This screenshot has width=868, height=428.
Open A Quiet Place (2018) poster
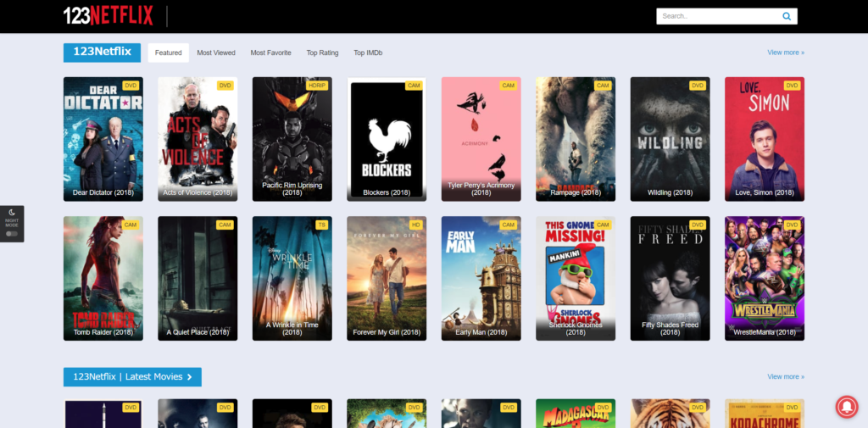click(x=198, y=279)
